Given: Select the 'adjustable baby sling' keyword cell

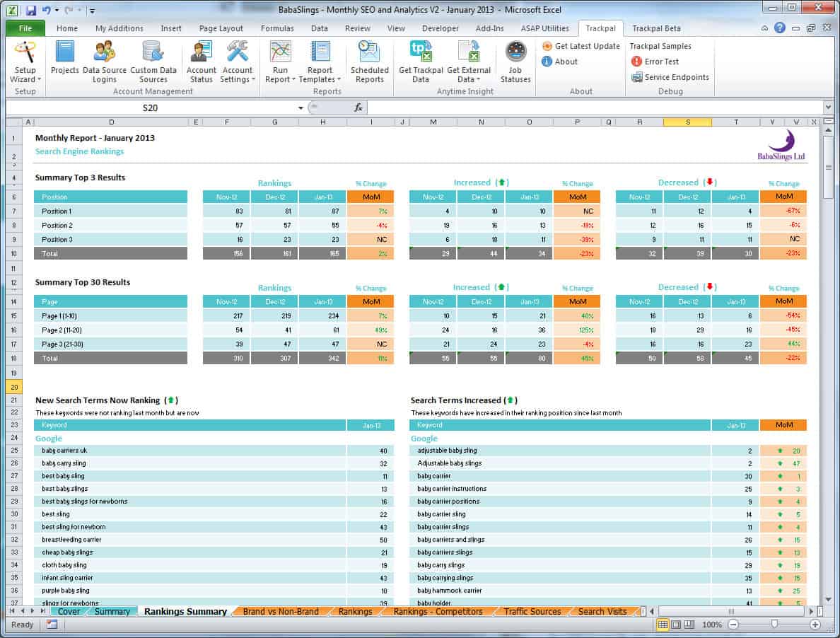Looking at the screenshot, I should pyautogui.click(x=560, y=451).
